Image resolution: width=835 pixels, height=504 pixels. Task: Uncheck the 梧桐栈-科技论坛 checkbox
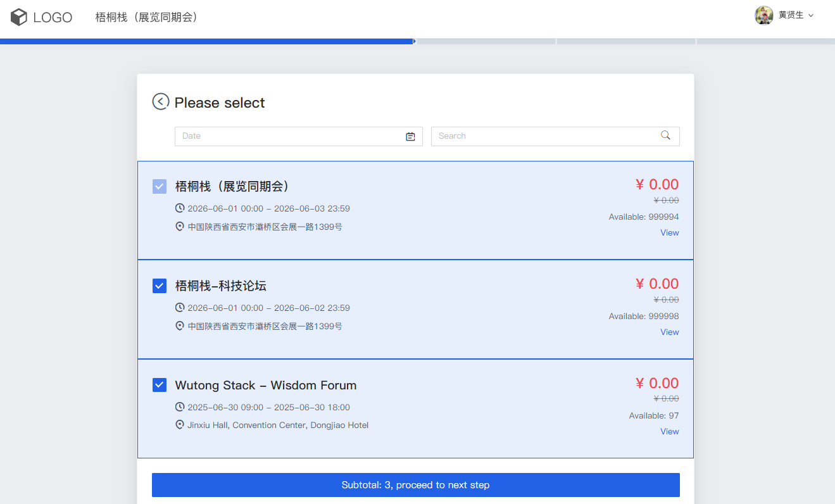click(160, 286)
